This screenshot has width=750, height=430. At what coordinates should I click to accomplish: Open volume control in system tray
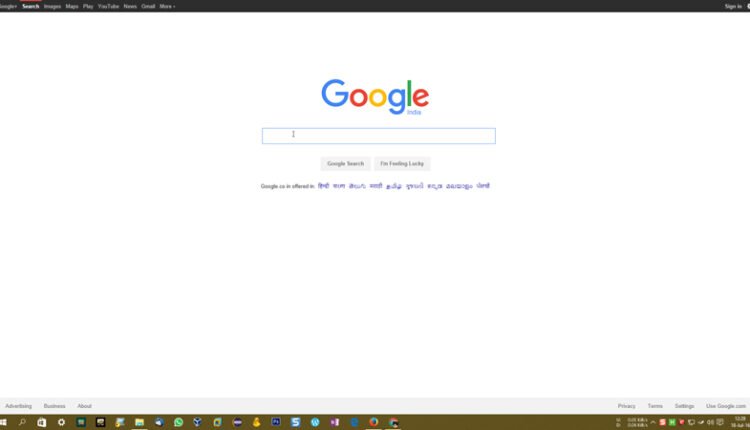click(x=710, y=422)
